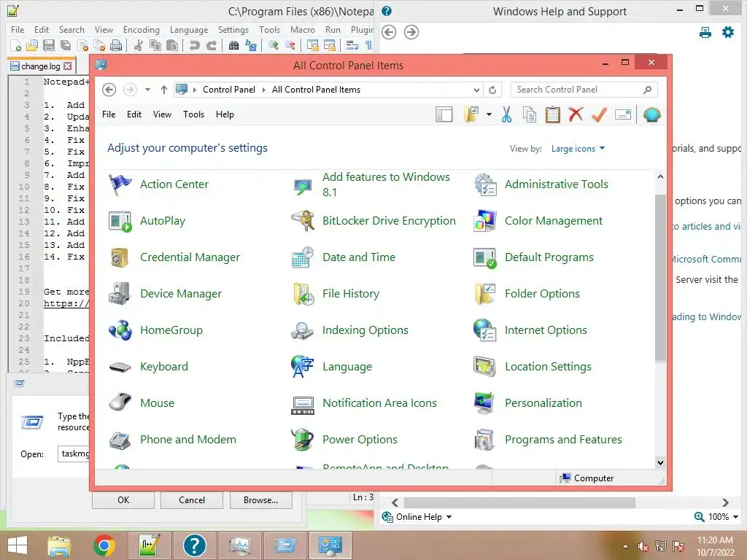Open Action Center in Control Panel
Viewport: 747px width, 560px height.
[x=158, y=184]
